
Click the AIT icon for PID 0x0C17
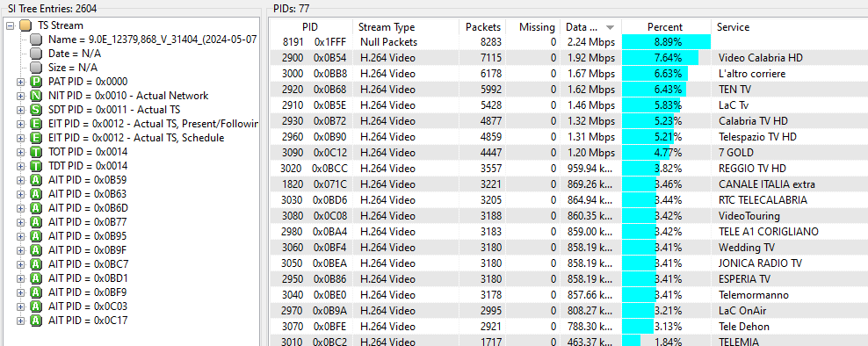pyautogui.click(x=36, y=321)
